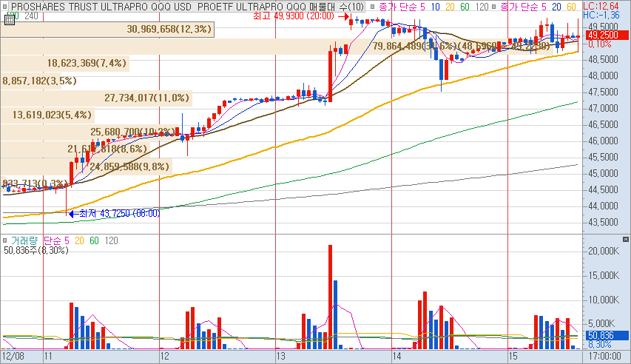Click the 20,000K volume axis label
The height and width of the screenshot is (364, 631).
point(604,252)
